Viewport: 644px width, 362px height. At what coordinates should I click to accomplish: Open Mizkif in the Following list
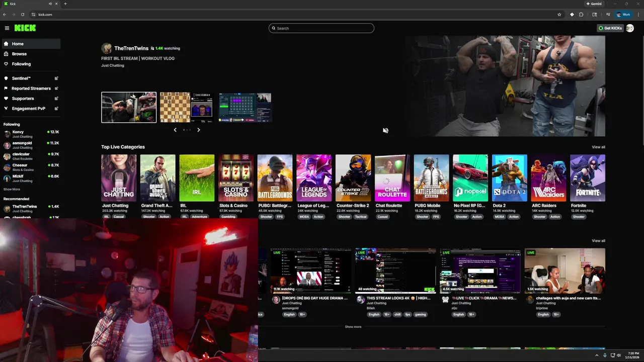tap(31, 178)
